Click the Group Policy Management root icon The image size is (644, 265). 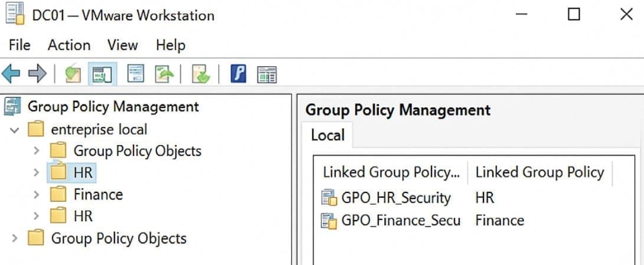13,107
